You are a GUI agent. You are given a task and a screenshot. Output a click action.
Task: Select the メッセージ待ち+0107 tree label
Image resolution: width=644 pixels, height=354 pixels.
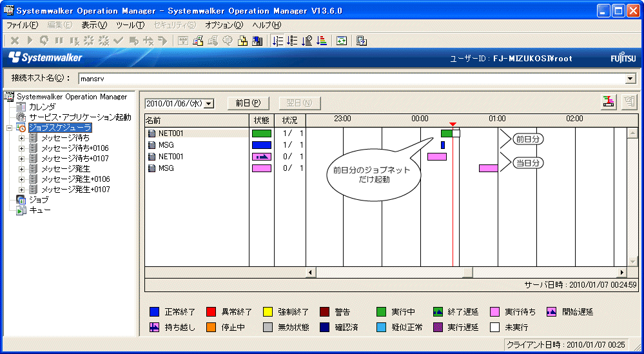75,159
